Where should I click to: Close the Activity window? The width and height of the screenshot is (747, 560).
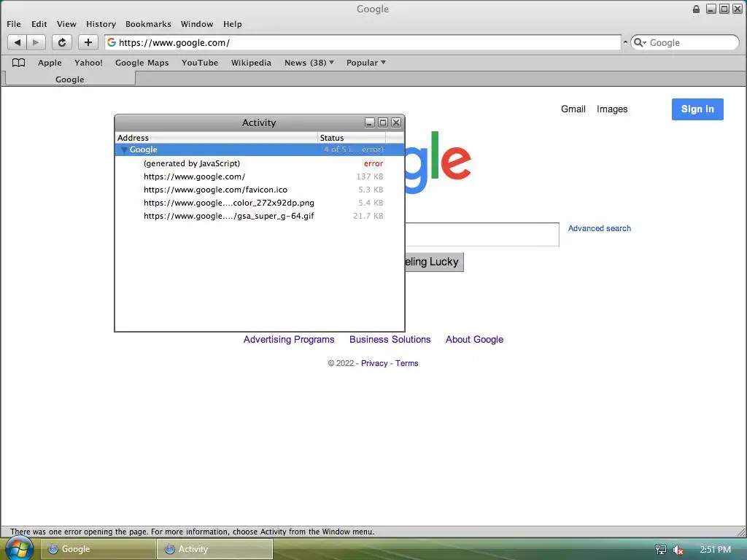396,122
